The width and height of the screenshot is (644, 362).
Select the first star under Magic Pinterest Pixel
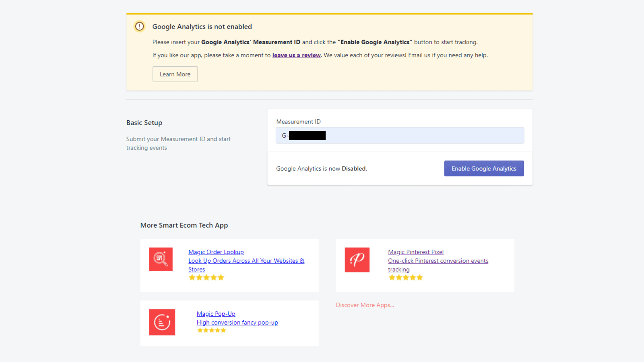click(392, 277)
